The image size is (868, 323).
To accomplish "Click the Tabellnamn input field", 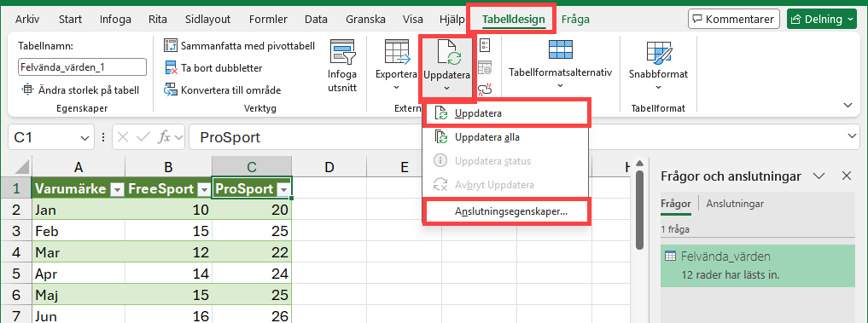I will pyautogui.click(x=82, y=67).
